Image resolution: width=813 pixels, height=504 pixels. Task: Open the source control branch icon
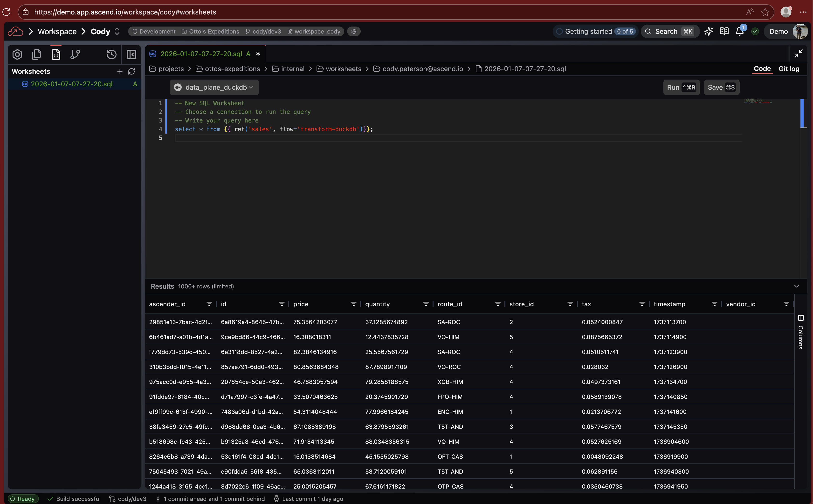pyautogui.click(x=75, y=54)
